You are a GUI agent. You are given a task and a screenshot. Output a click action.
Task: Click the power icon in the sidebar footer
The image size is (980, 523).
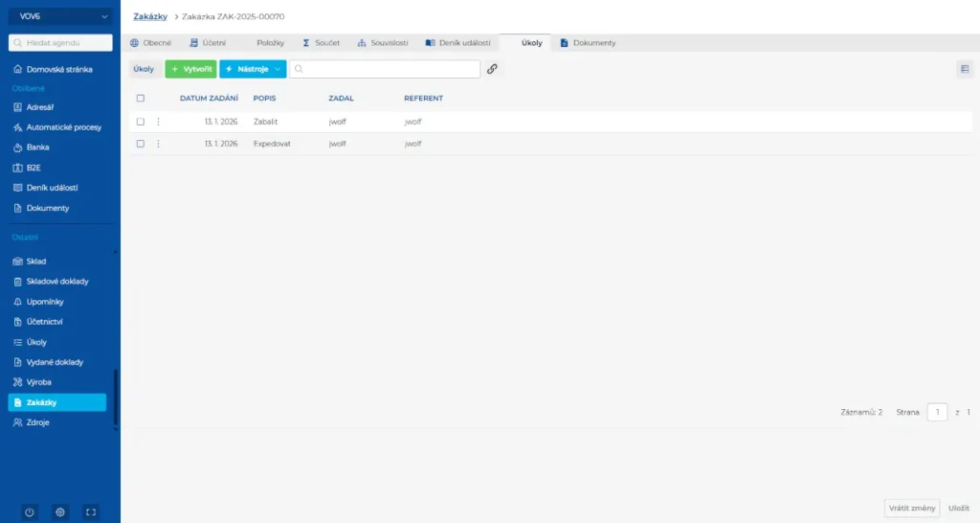pos(30,512)
